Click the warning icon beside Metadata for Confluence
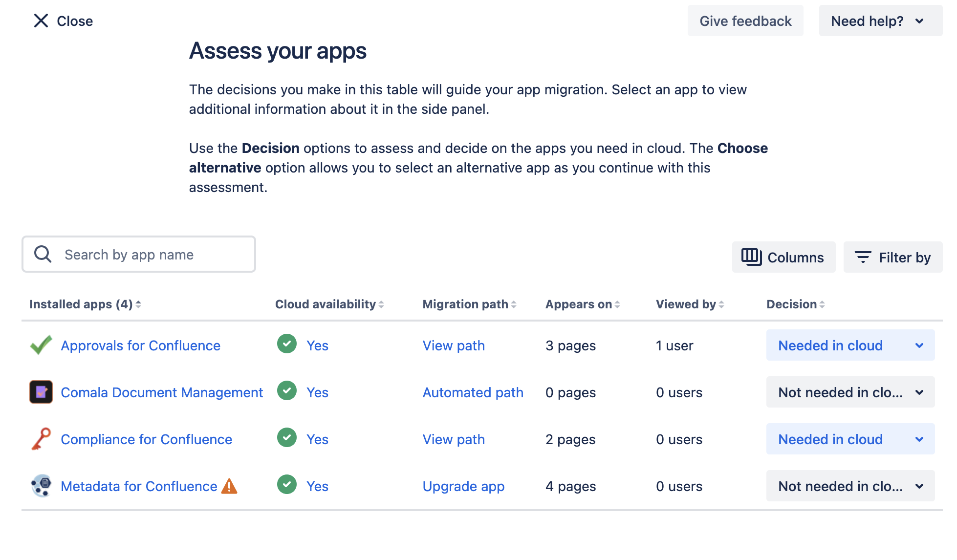This screenshot has width=957, height=560. (x=229, y=486)
